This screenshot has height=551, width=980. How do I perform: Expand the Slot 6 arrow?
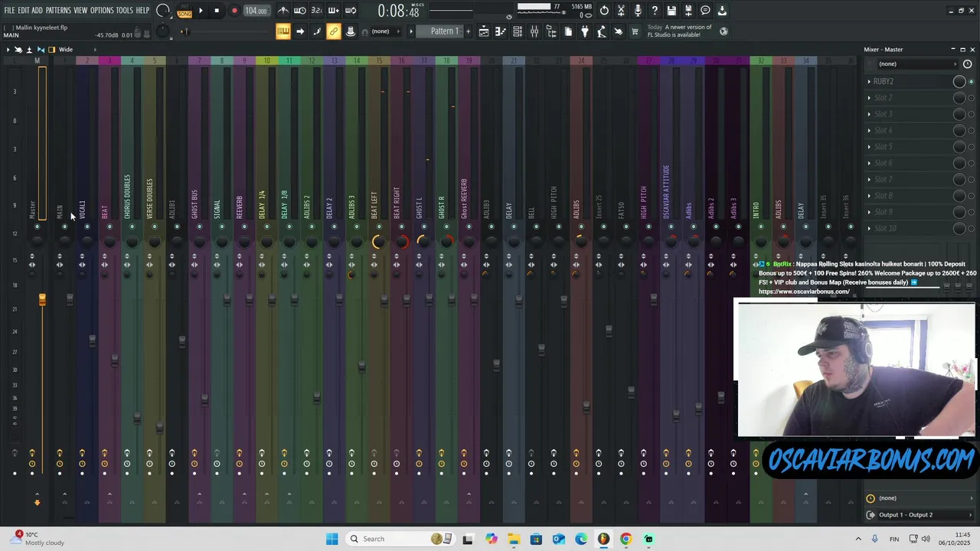click(x=869, y=163)
